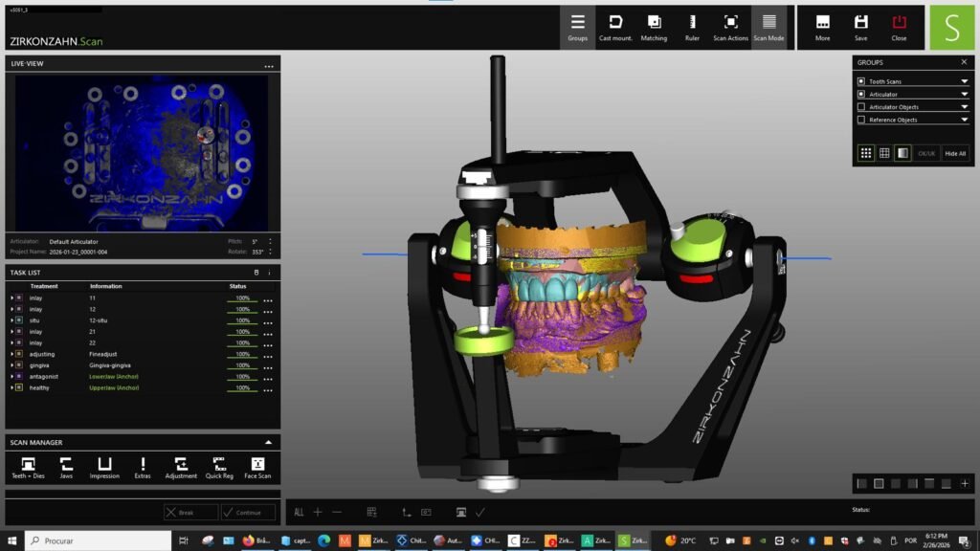The image size is (980, 551).
Task: Open the More menu
Action: (822, 26)
